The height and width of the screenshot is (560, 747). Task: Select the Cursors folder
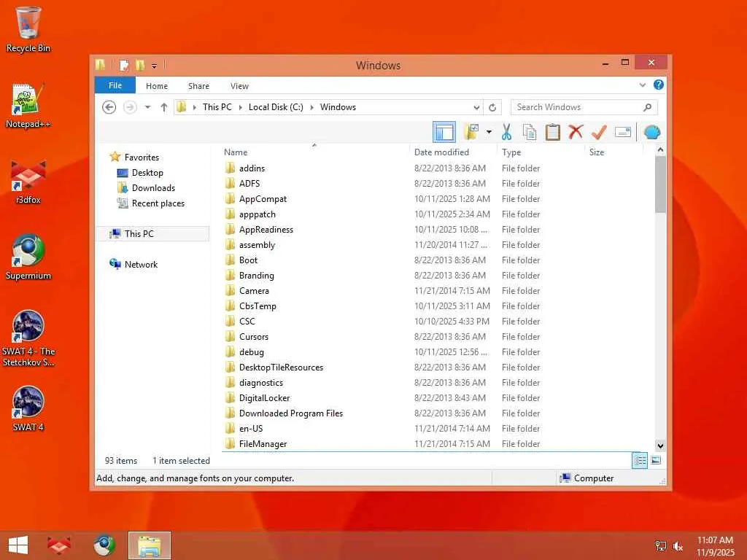pos(254,337)
